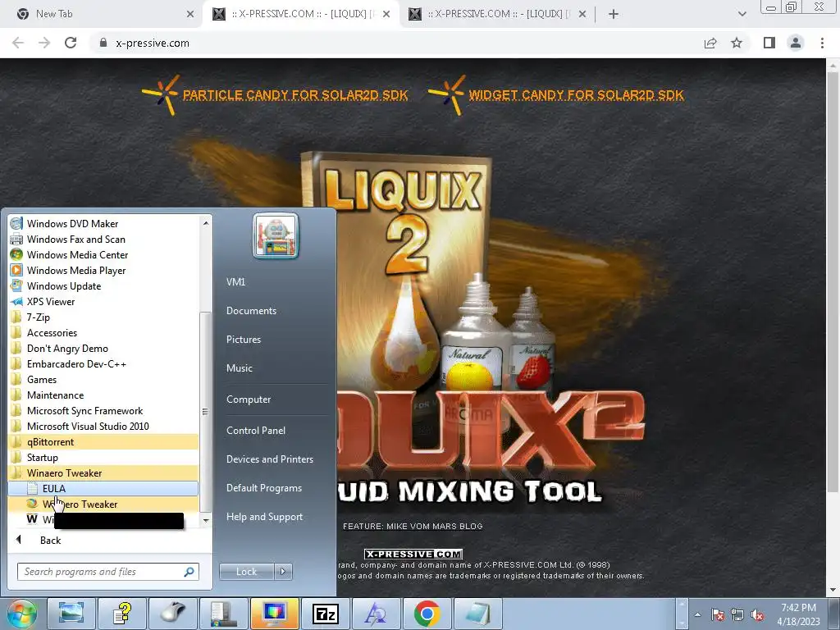The width and height of the screenshot is (840, 630).
Task: Open Widget Candy for Solar2D SDK link
Action: click(576, 95)
